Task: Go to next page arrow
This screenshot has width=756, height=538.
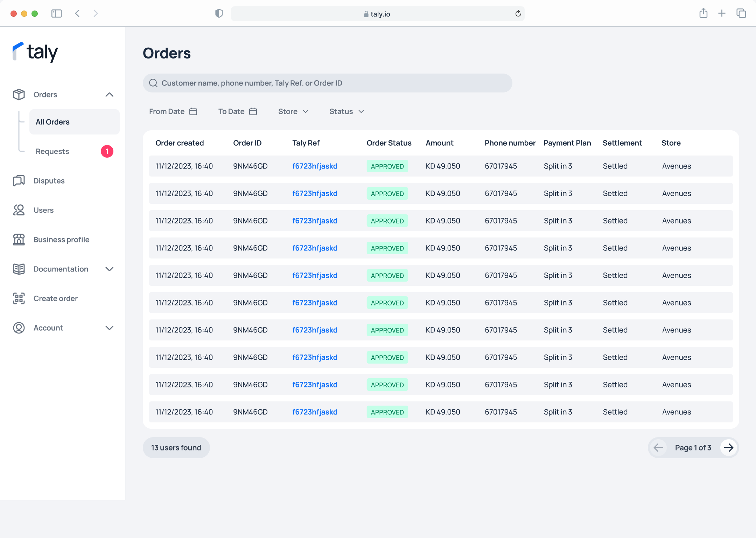Action: pyautogui.click(x=729, y=448)
